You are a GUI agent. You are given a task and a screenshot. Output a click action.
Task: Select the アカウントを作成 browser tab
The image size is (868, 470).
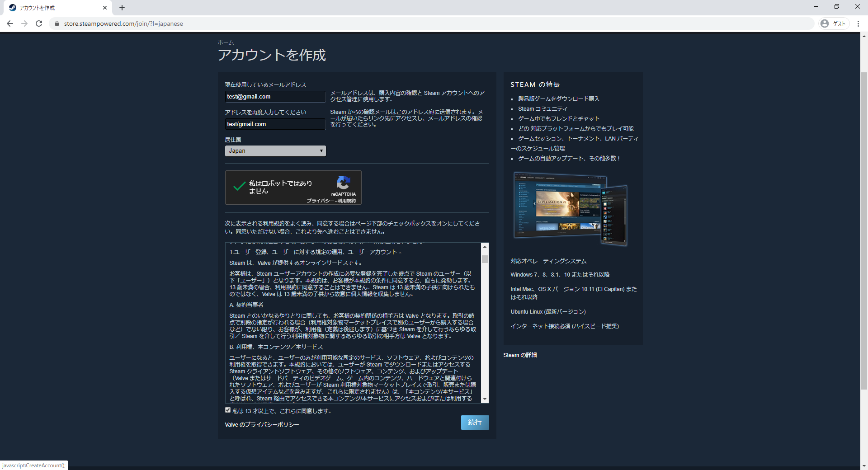coord(57,8)
